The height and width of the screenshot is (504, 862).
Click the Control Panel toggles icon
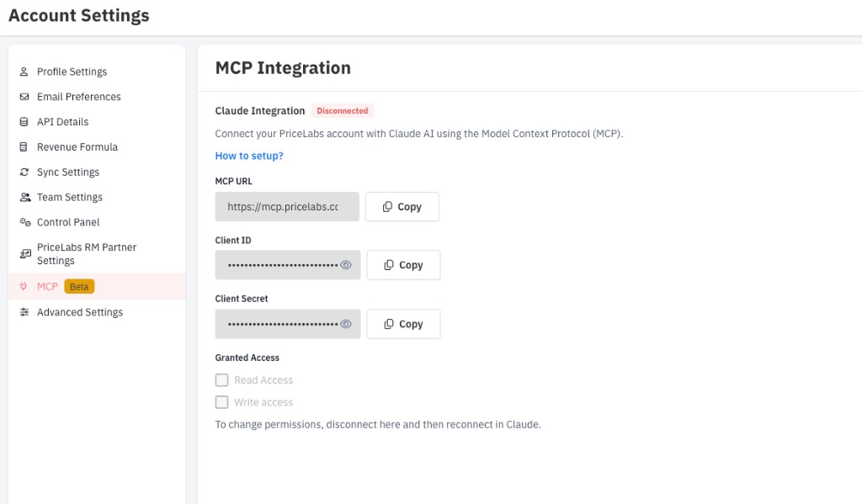pos(25,222)
